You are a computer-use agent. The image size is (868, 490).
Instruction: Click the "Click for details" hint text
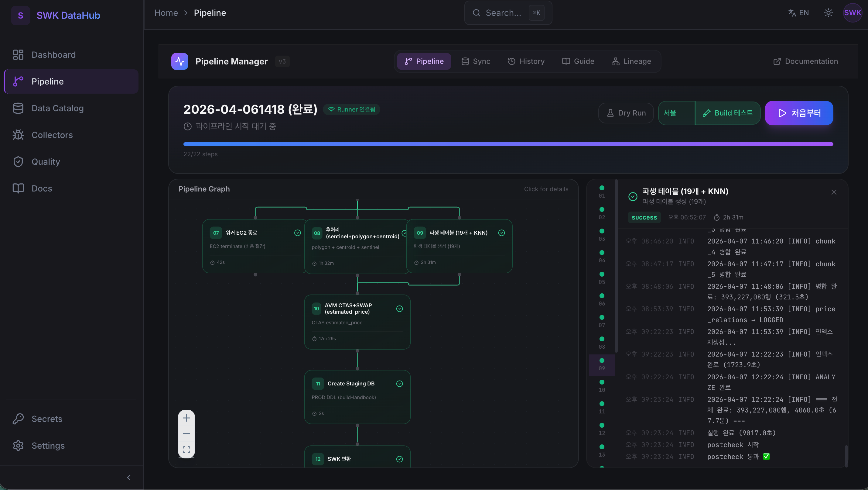(546, 189)
